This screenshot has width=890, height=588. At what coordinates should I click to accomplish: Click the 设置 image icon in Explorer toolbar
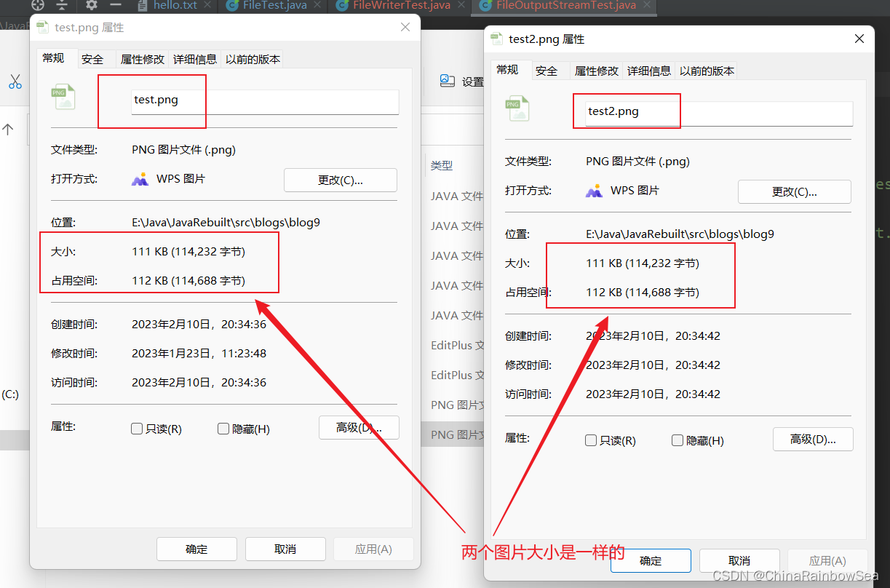coord(448,81)
